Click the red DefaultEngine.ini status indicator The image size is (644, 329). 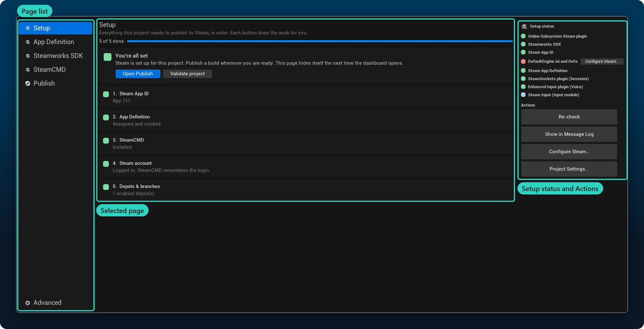pyautogui.click(x=523, y=62)
